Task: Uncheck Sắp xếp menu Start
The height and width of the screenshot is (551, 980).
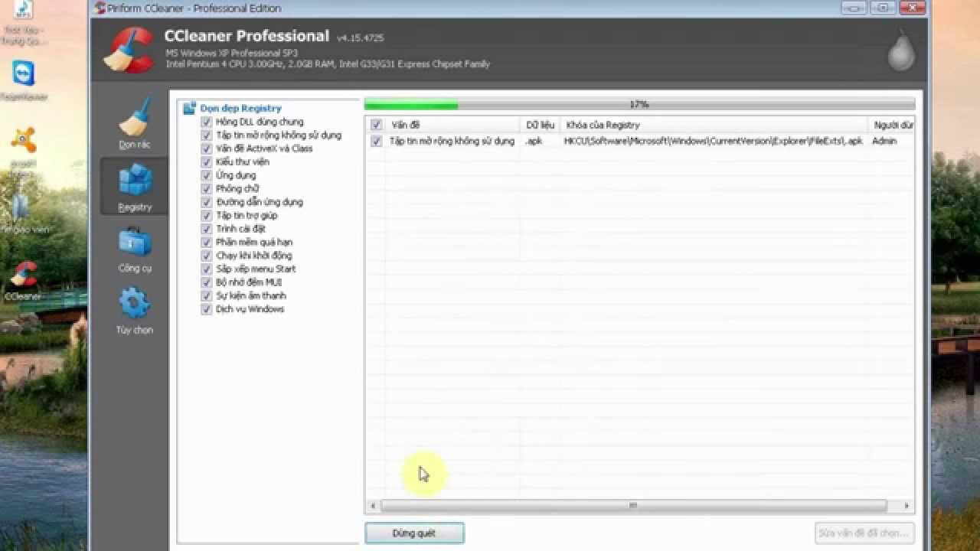Action: (206, 269)
